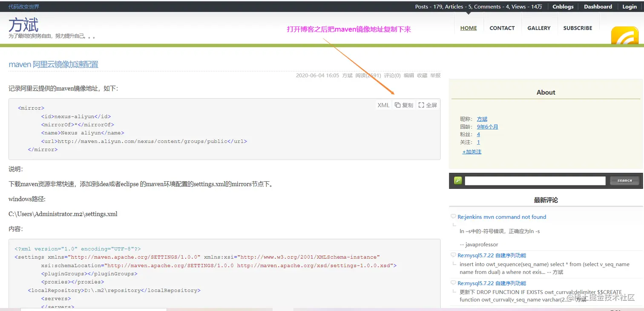Click the <id>nexus-aliyun</id> code line
Screen dimensions: 644x311
coord(76,117)
